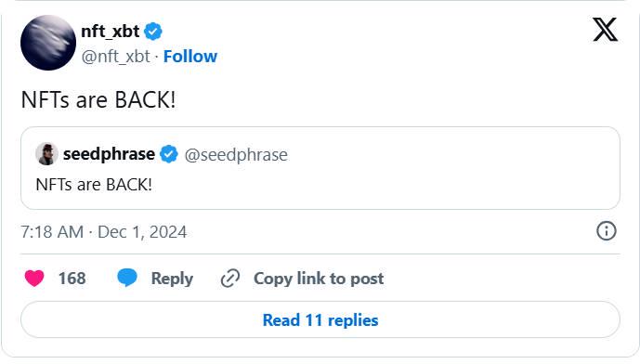Follow the nft_xbt account
This screenshot has height=364, width=640.
click(x=190, y=57)
